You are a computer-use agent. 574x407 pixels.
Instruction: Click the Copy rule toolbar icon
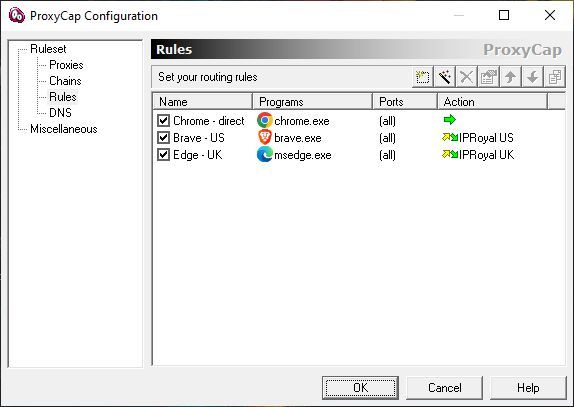point(555,77)
